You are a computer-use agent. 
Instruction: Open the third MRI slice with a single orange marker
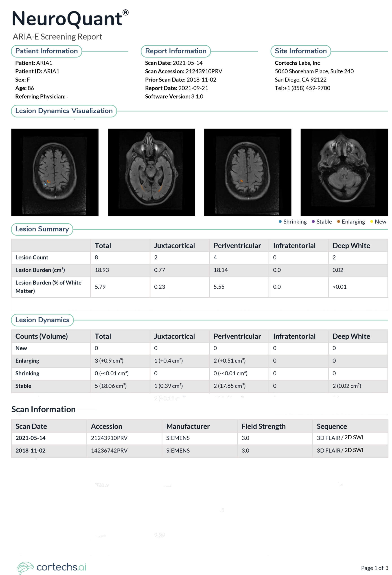tap(248, 172)
